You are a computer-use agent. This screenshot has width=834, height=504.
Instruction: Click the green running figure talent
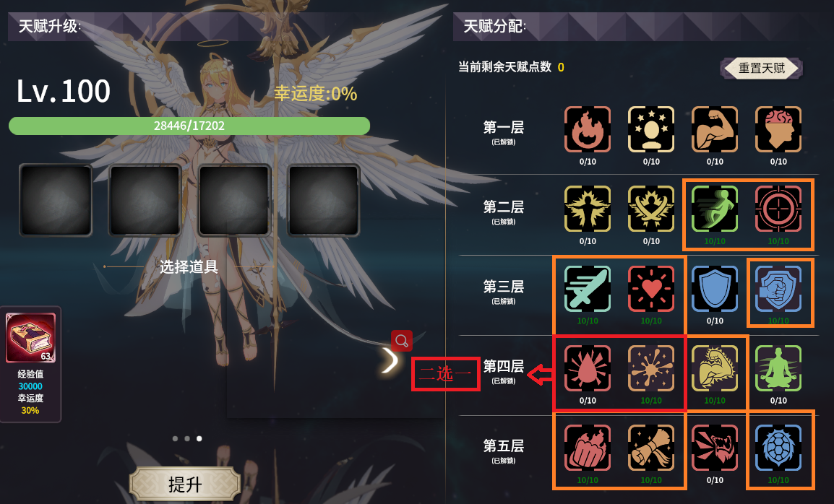click(x=714, y=209)
